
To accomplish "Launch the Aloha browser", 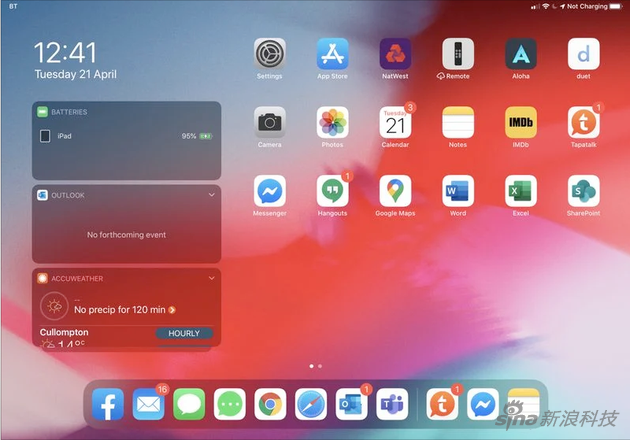I will coord(521,54).
